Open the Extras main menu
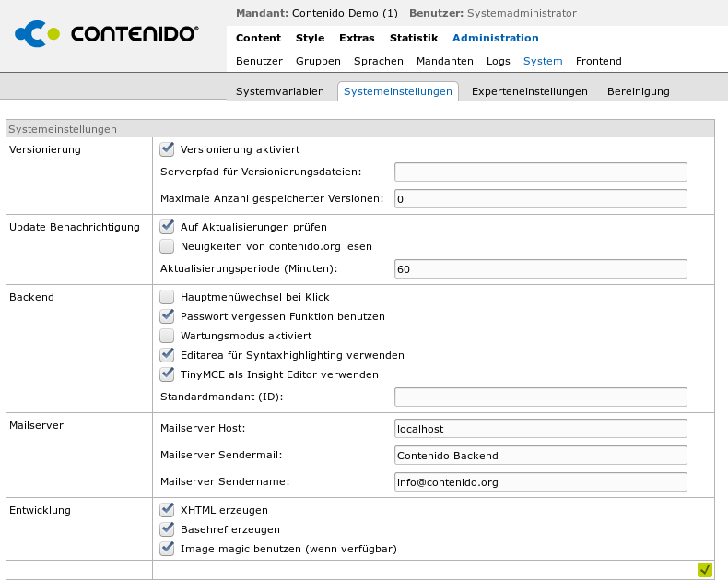 [x=357, y=38]
